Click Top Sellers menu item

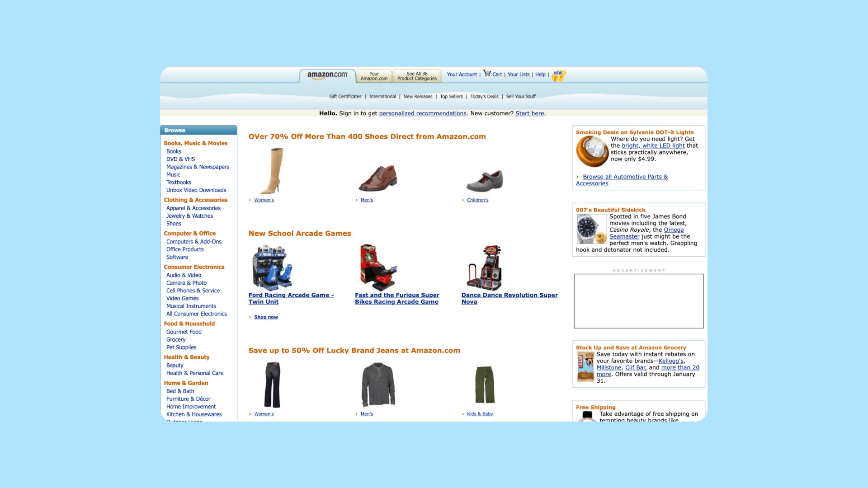point(451,96)
